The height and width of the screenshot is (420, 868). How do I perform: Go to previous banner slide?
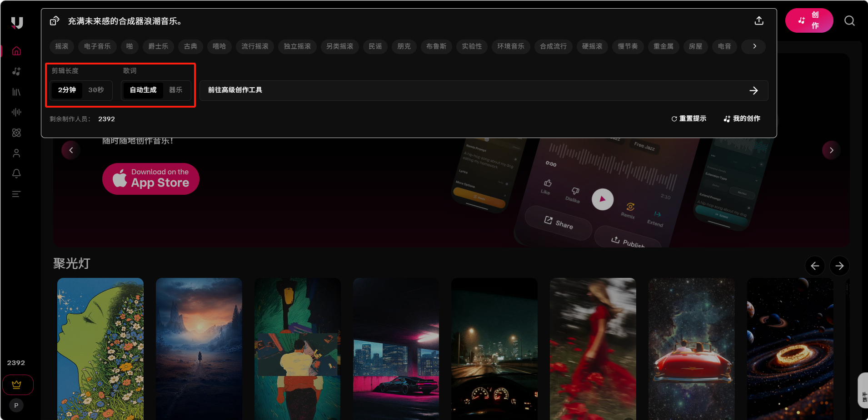tap(71, 150)
